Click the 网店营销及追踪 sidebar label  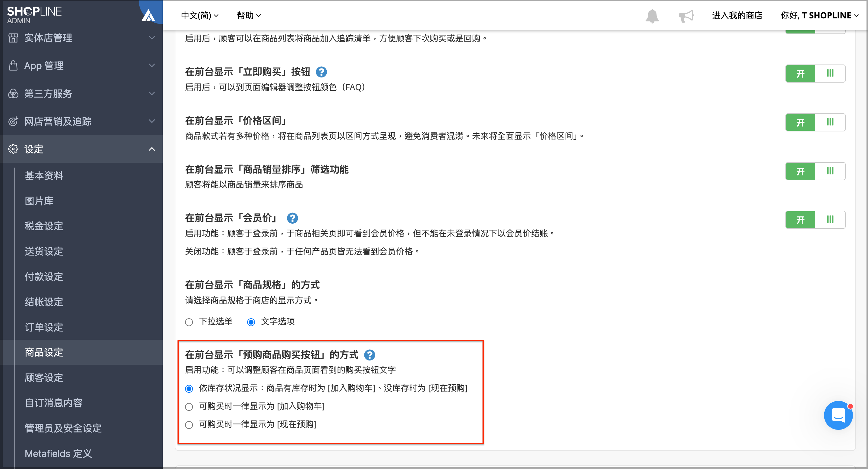(58, 121)
